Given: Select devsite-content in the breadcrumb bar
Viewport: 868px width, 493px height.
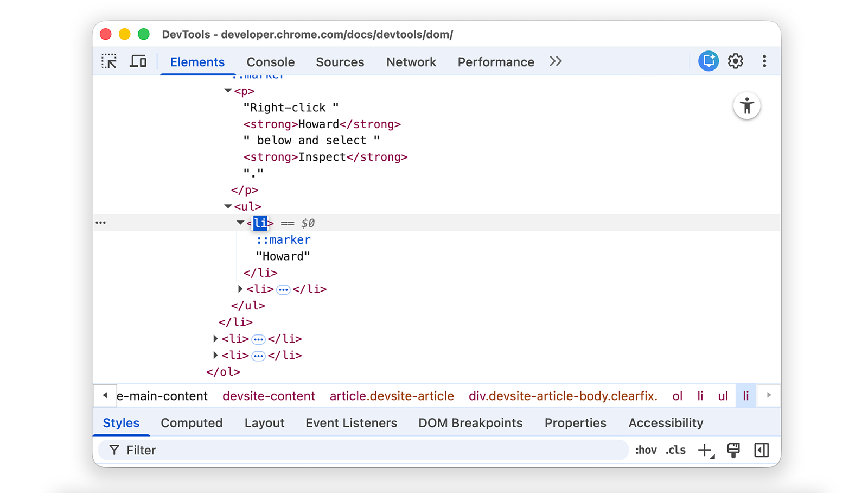Looking at the screenshot, I should point(269,396).
